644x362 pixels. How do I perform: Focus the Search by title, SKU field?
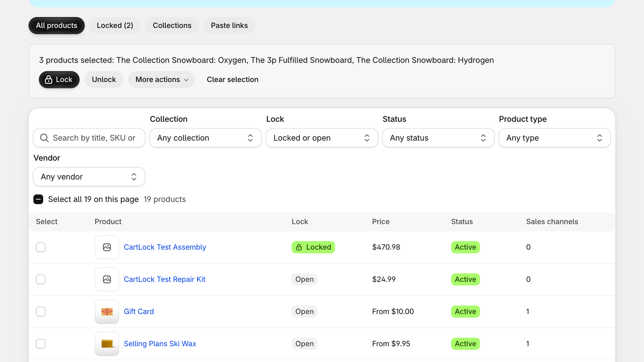89,138
